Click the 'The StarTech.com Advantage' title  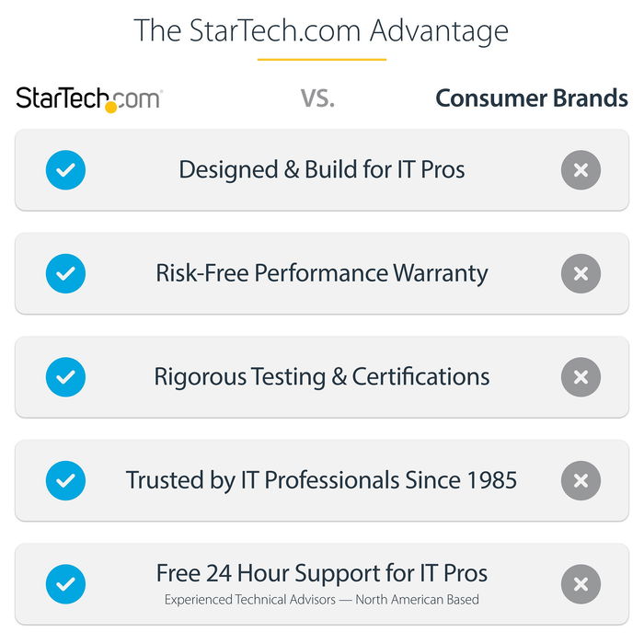(321, 29)
